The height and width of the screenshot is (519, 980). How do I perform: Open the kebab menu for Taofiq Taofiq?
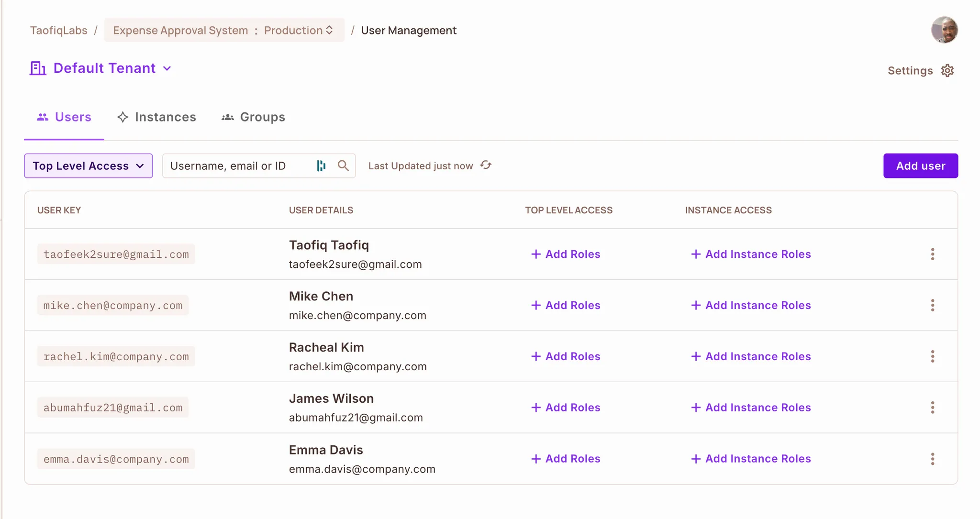pyautogui.click(x=932, y=254)
